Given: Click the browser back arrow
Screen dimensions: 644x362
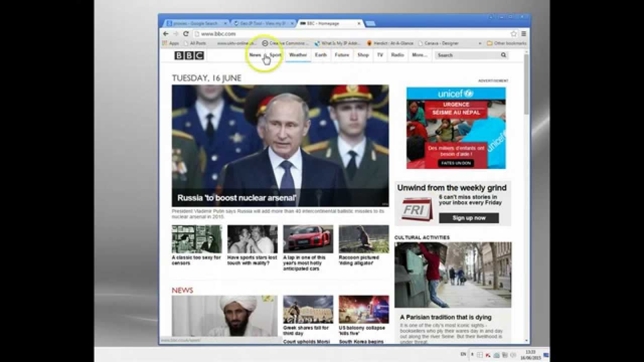Looking at the screenshot, I should [x=166, y=34].
